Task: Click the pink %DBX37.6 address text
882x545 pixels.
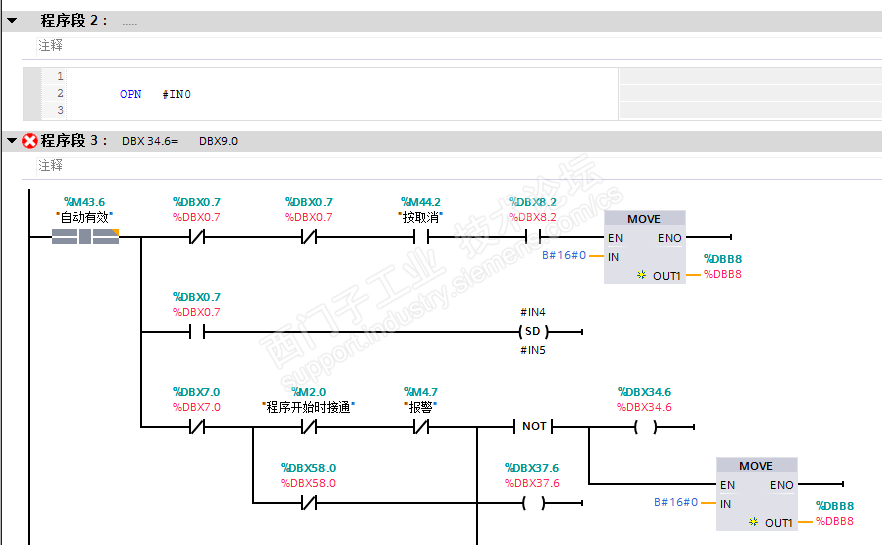Action: tap(532, 483)
